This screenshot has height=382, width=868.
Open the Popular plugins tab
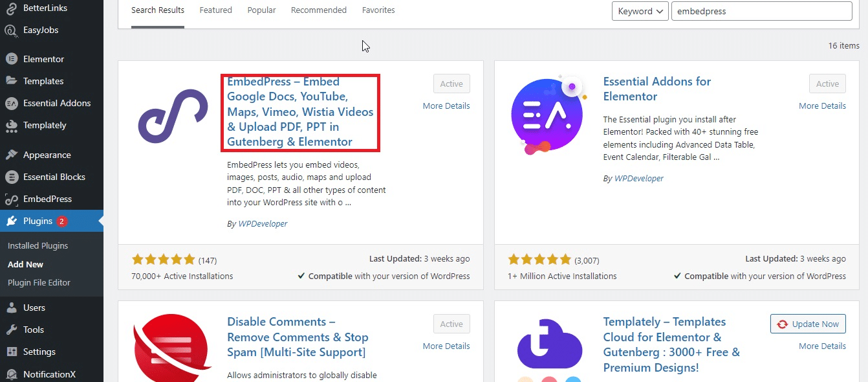click(x=261, y=10)
